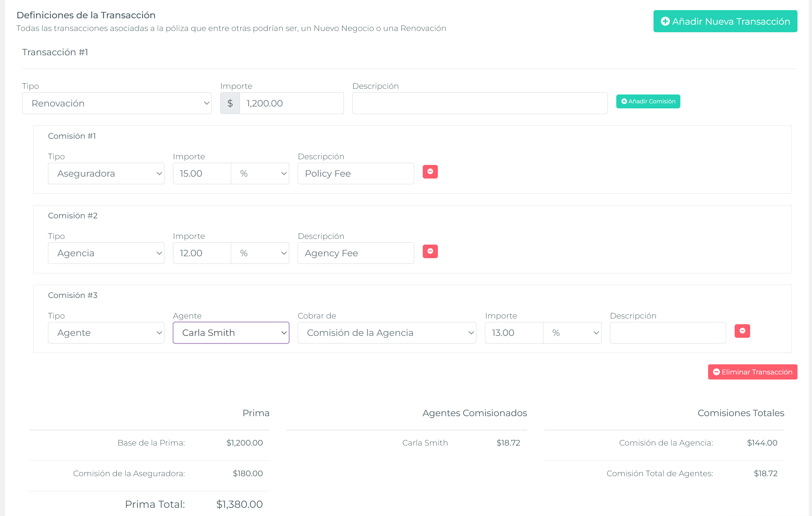Screen dimensions: 812x516
Task: Click Eliminar Transacción button
Action: [752, 372]
